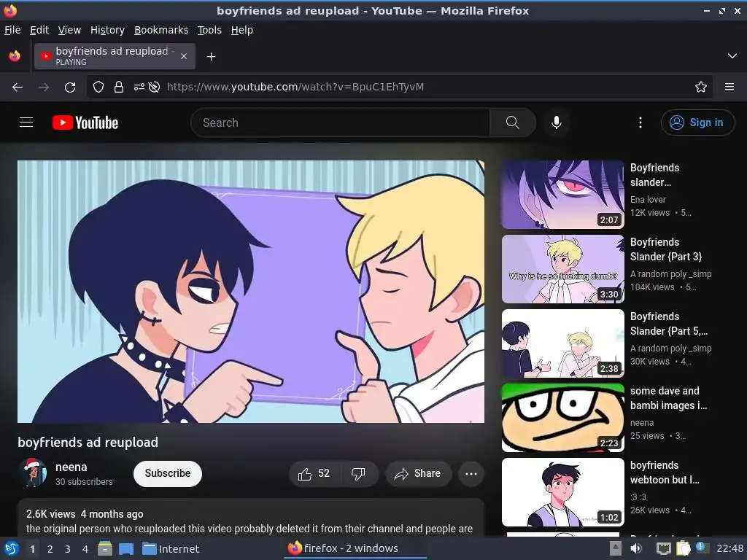Open more actions ellipsis below video
Viewport: 747px width, 560px height.
[x=471, y=473]
